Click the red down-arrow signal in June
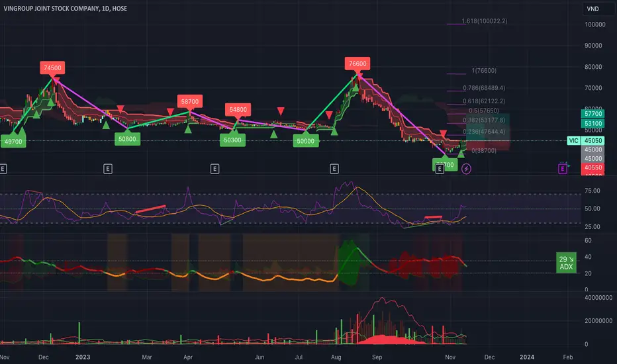The width and height of the screenshot is (617, 364). (x=281, y=111)
